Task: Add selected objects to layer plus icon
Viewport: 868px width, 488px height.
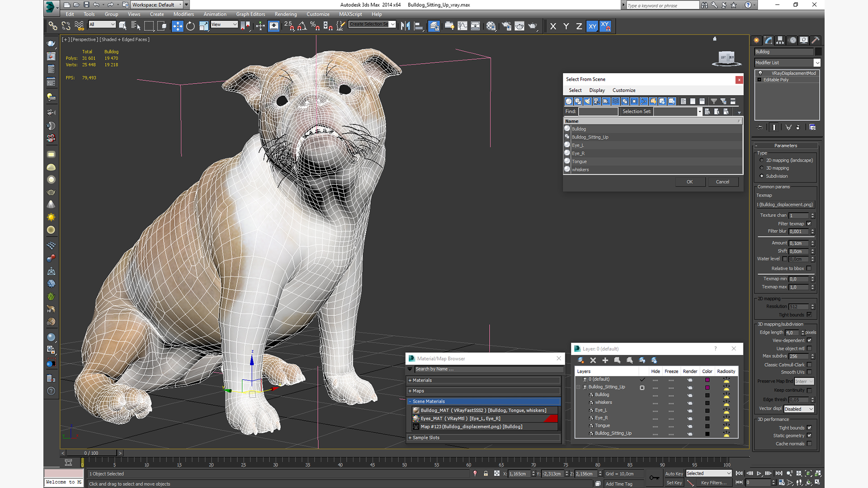Action: click(605, 360)
